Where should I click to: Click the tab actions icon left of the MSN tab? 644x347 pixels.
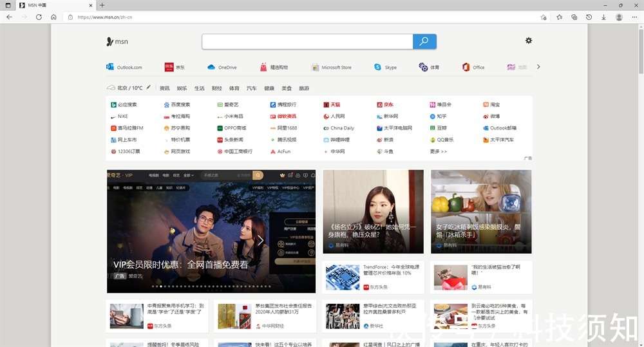pyautogui.click(x=8, y=5)
